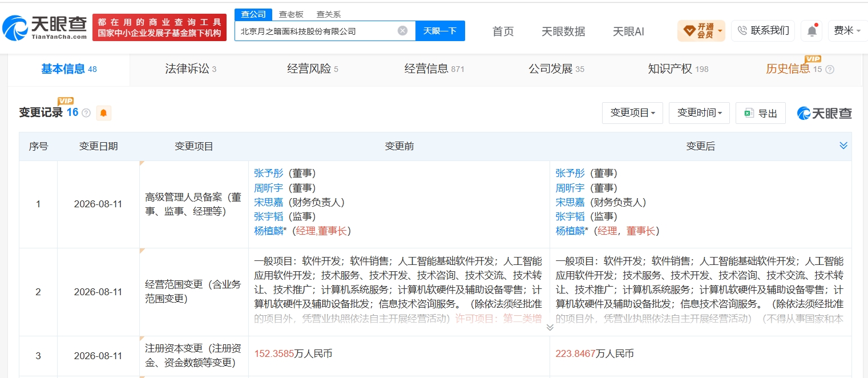The image size is (868, 378).
Task: Click the 变更日期 column header
Action: pyautogui.click(x=98, y=146)
